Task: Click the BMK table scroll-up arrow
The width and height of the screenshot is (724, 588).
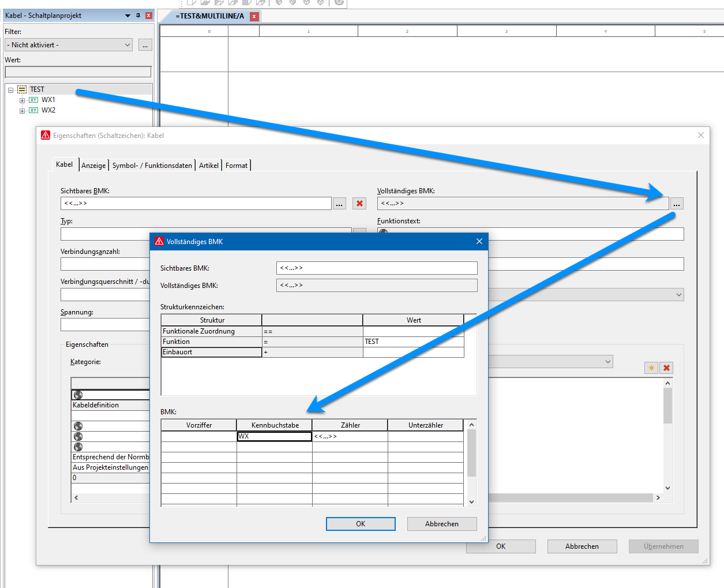Action: [x=471, y=425]
